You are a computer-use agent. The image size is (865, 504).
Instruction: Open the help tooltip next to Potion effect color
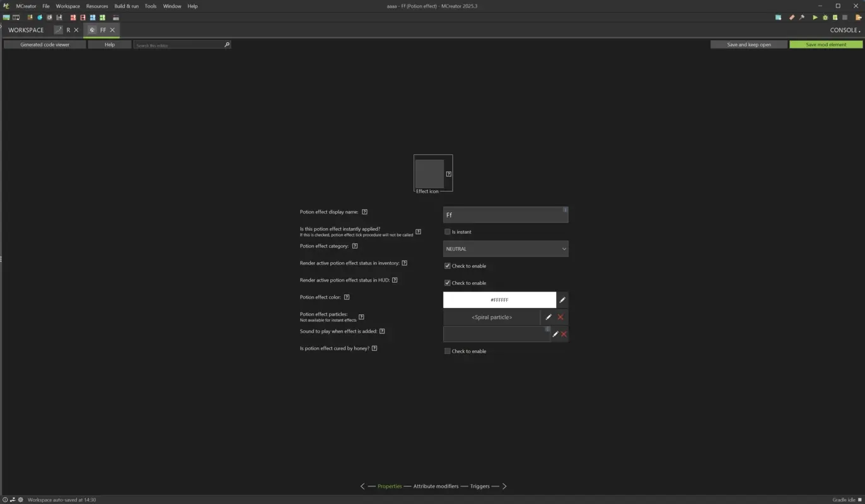[x=347, y=297]
